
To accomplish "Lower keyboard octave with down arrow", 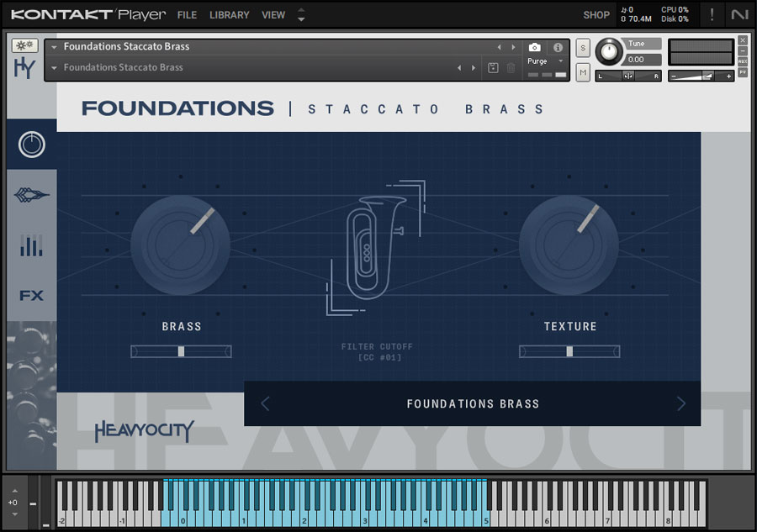I will coord(15,514).
